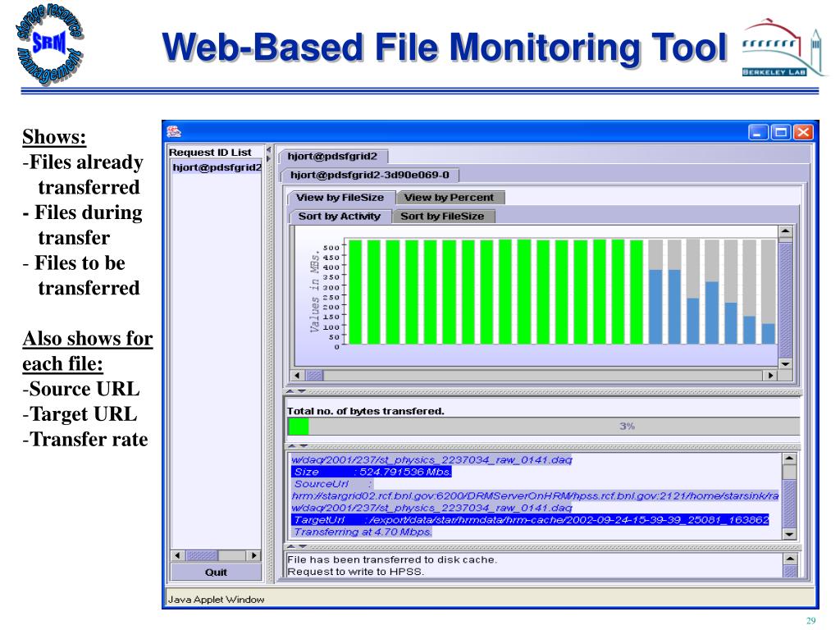This screenshot has width=840, height=630.
Task: Minimize the applet window
Action: tap(757, 132)
